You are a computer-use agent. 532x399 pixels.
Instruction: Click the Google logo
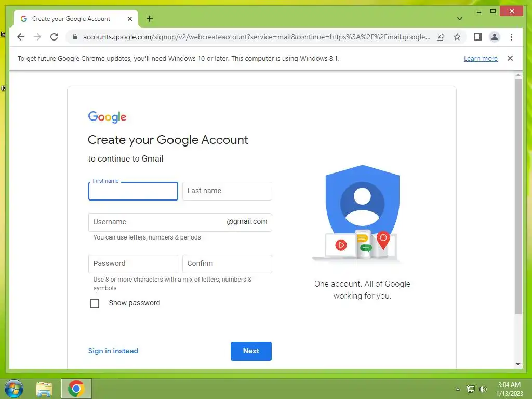point(107,117)
